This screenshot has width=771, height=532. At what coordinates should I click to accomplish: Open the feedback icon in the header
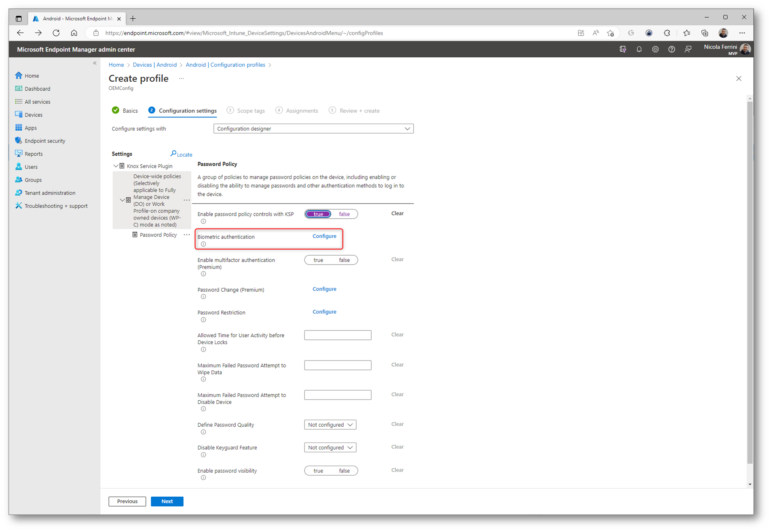pos(688,49)
